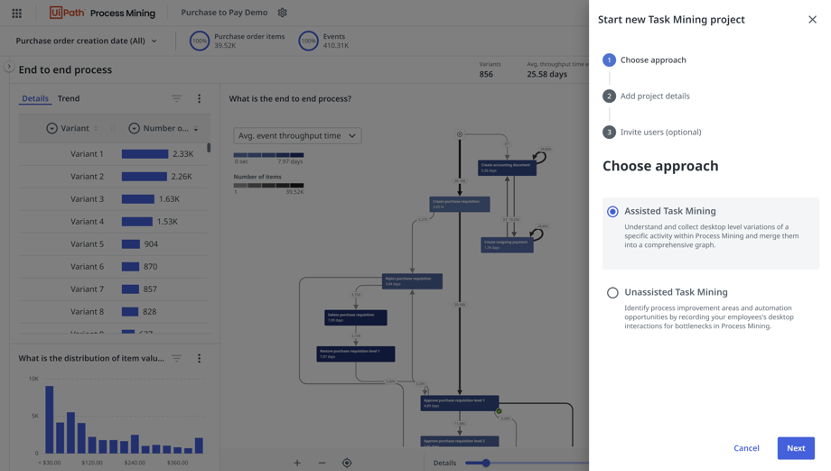Image resolution: width=831 pixels, height=471 pixels.
Task: Select Variant 6 row
Action: click(x=113, y=266)
